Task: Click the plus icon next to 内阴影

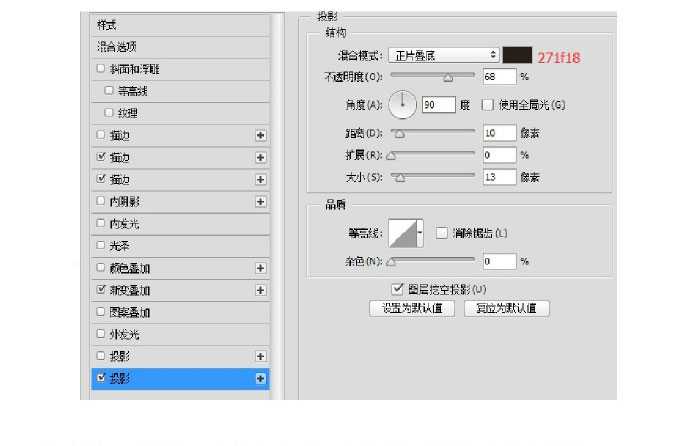Action: point(261,202)
